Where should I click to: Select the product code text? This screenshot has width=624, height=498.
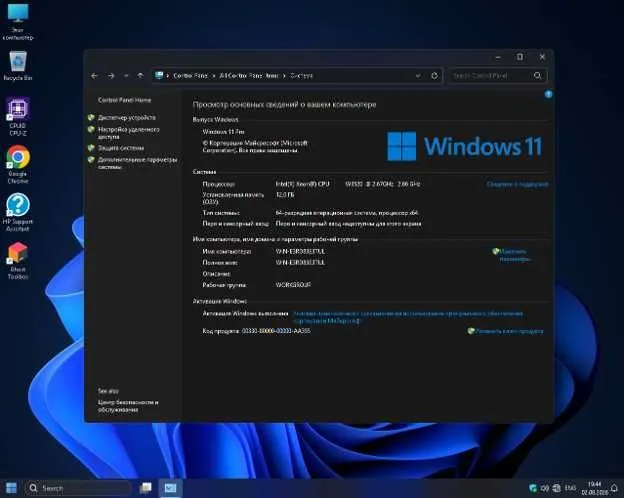[x=256, y=331]
